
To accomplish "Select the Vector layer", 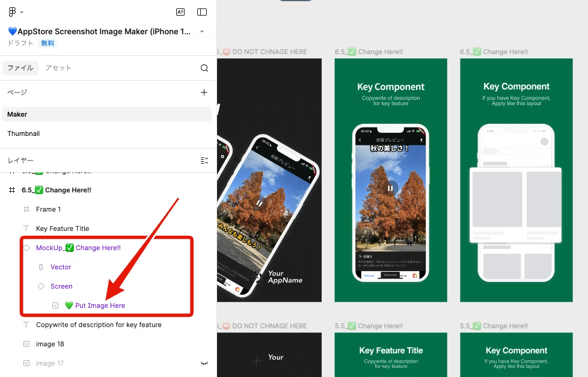I will click(61, 267).
